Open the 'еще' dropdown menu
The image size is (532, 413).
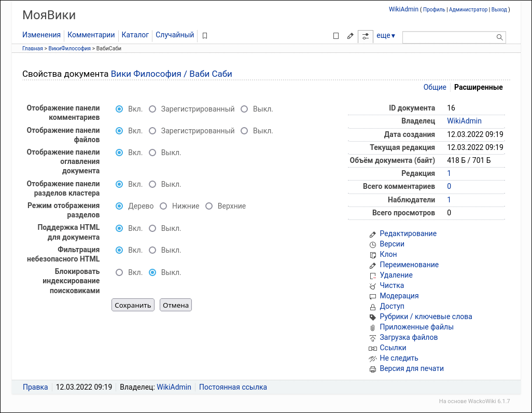point(385,36)
